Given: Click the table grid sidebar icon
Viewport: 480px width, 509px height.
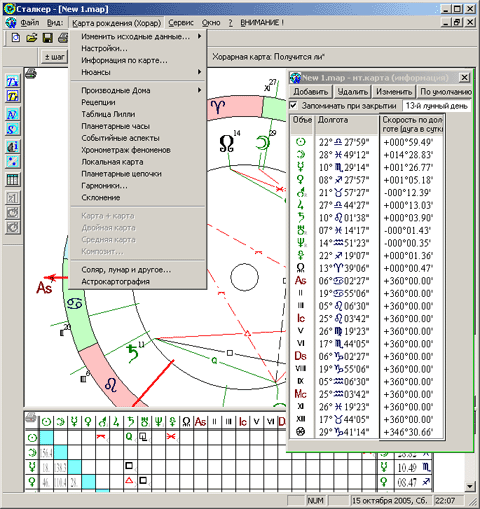Looking at the screenshot, I should tap(13, 180).
